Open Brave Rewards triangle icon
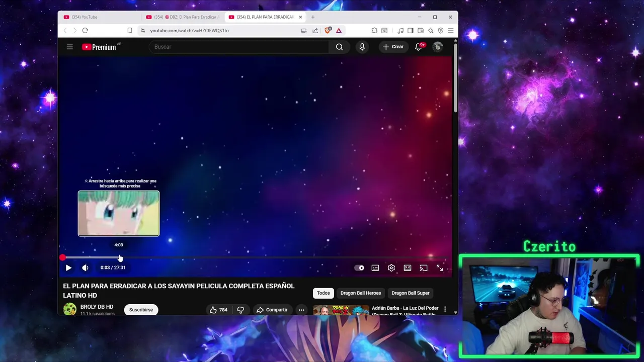Screen dimensions: 644x362 pos(339,31)
